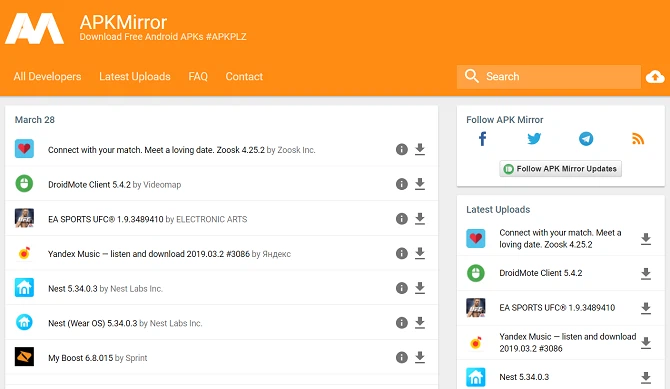Open the RSS feed icon
The width and height of the screenshot is (670, 389).
[638, 139]
